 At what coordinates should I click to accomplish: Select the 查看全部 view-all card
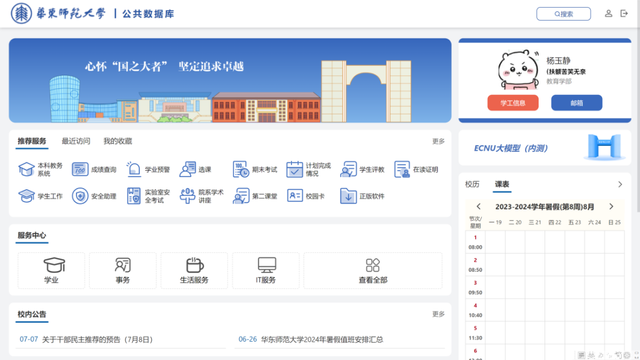point(373,270)
